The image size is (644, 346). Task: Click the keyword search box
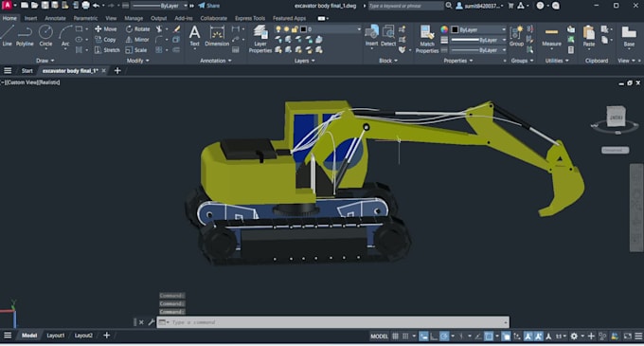click(x=405, y=6)
